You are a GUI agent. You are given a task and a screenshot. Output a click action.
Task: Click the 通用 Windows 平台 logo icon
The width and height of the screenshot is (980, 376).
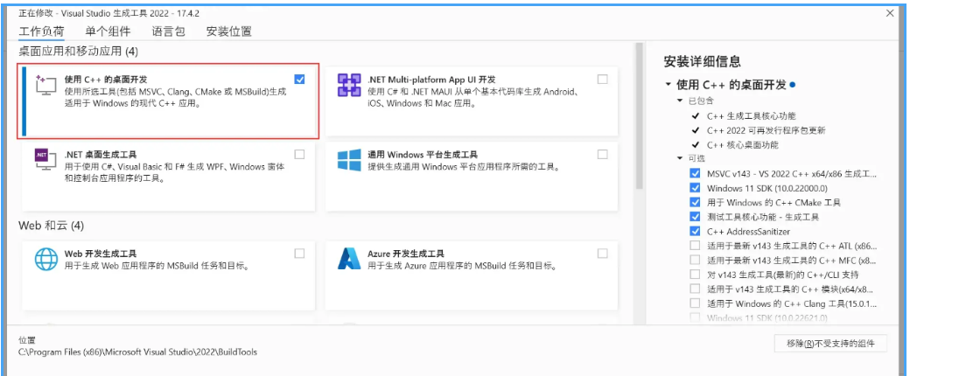coord(349,160)
